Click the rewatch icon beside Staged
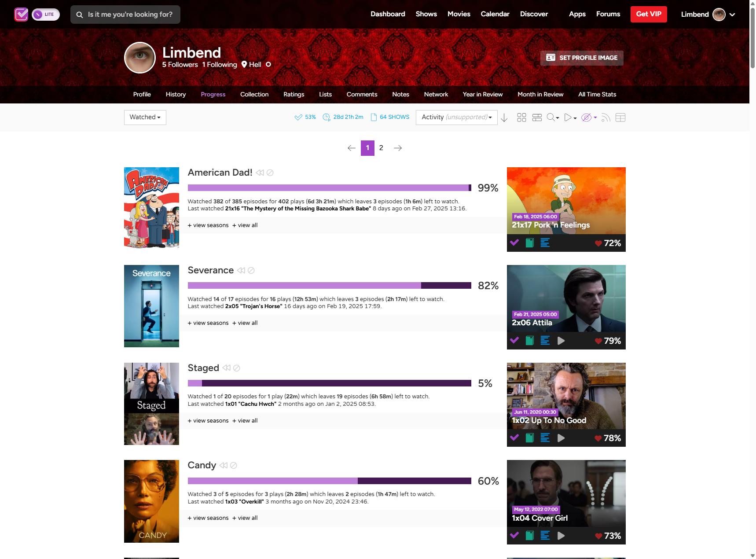756x559 pixels. tap(227, 368)
